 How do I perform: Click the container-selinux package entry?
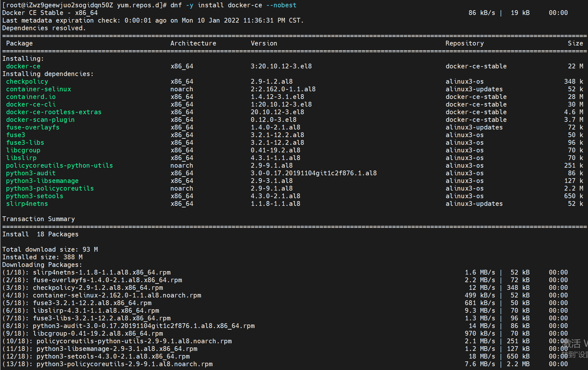[x=39, y=89]
